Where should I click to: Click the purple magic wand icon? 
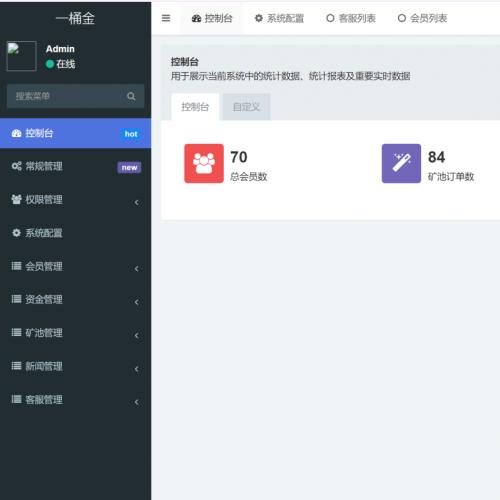[401, 163]
